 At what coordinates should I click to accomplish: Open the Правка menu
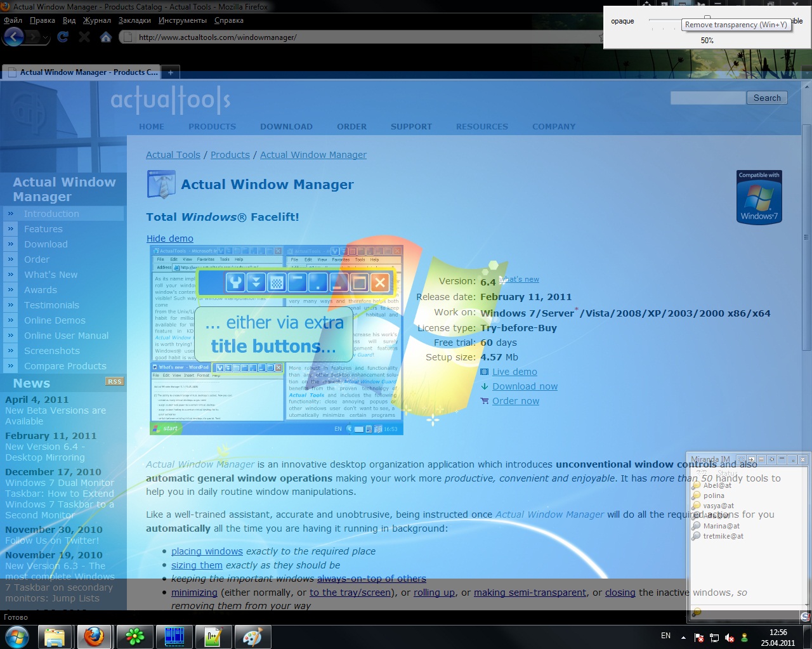[43, 20]
